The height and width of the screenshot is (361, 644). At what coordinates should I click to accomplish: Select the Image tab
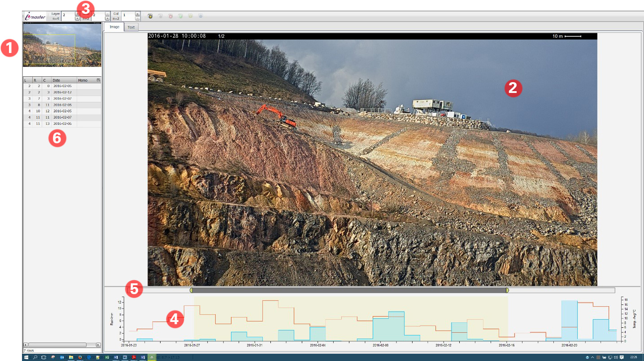point(114,27)
